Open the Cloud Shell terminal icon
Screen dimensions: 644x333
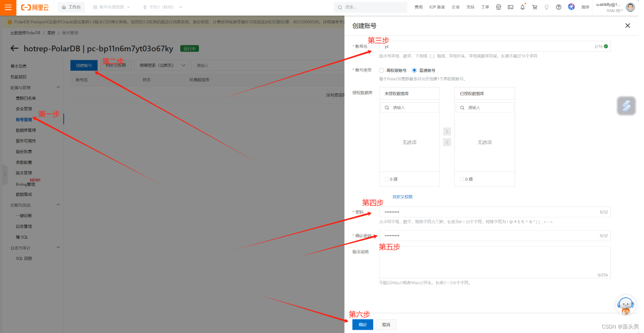[511, 7]
